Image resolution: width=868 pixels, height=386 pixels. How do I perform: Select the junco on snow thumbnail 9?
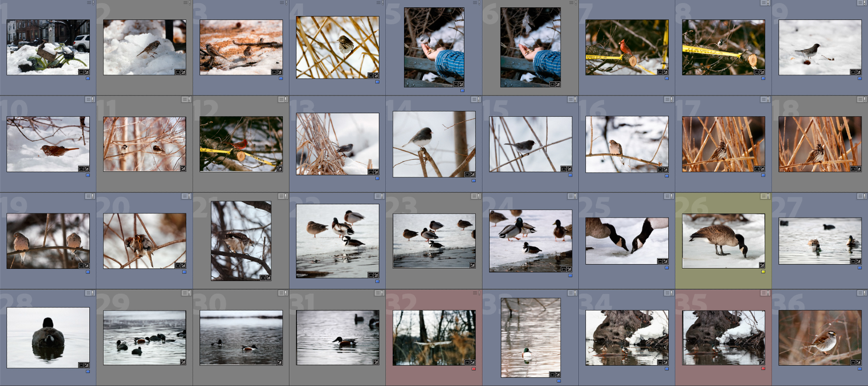coord(820,47)
